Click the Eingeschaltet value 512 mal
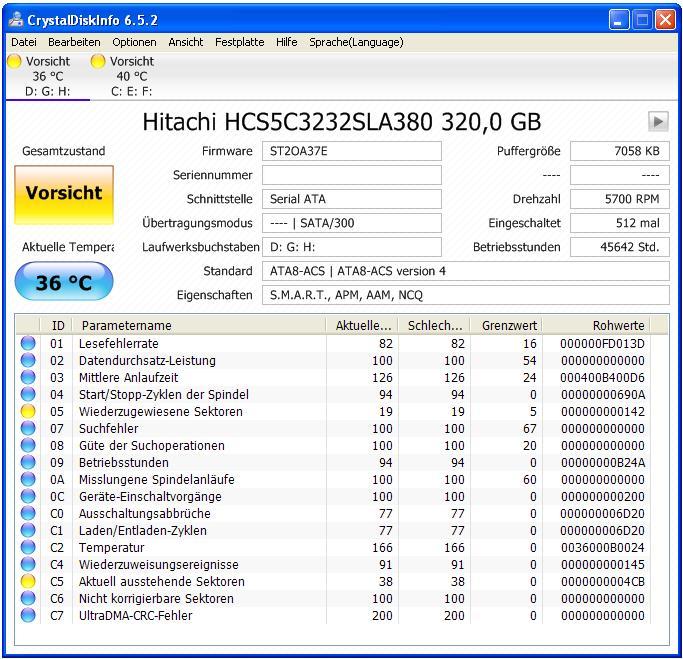The height and width of the screenshot is (659, 683). pos(620,223)
